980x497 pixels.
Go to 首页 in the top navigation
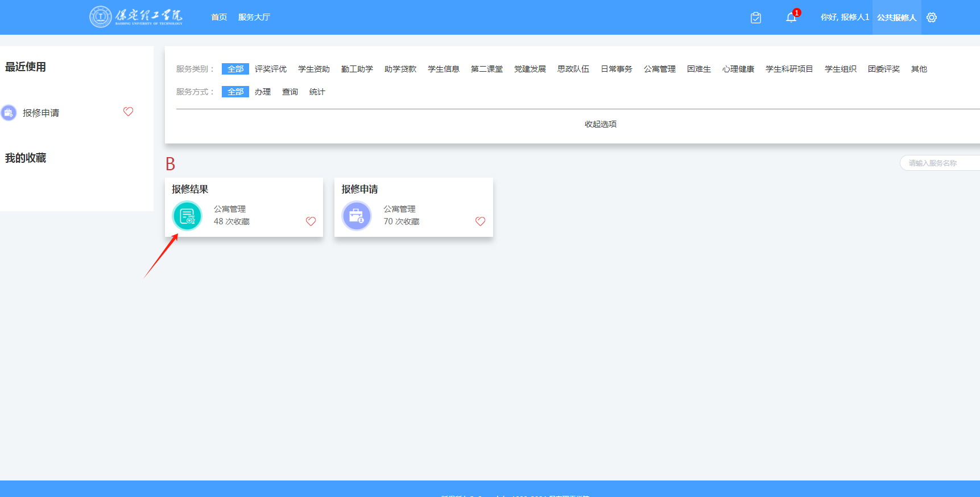click(x=219, y=18)
